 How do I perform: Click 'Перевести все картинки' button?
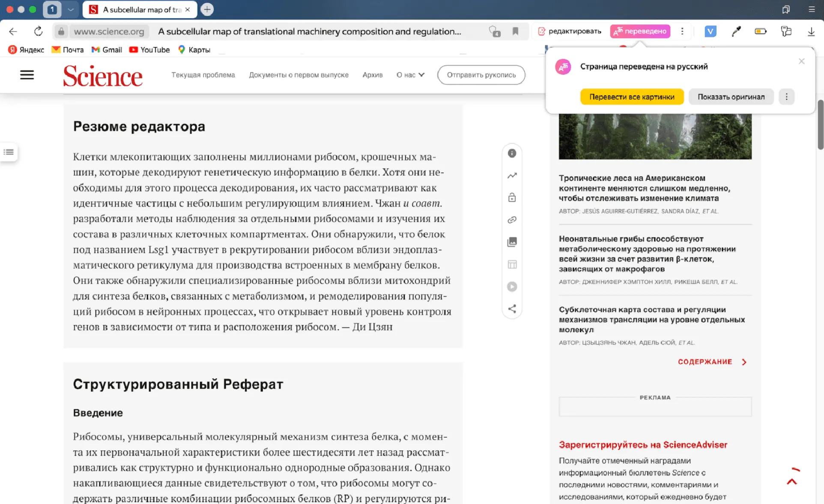[632, 97]
